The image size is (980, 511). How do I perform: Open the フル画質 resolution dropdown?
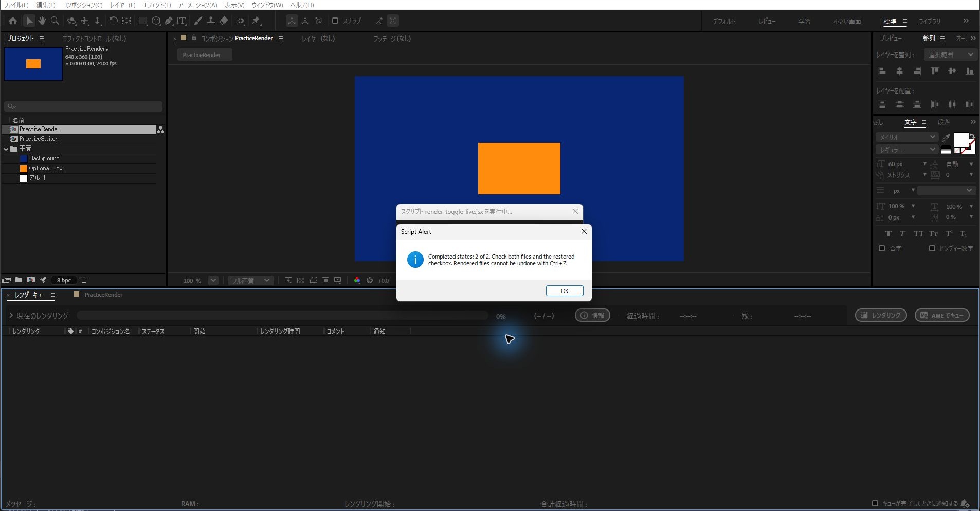[x=250, y=281]
